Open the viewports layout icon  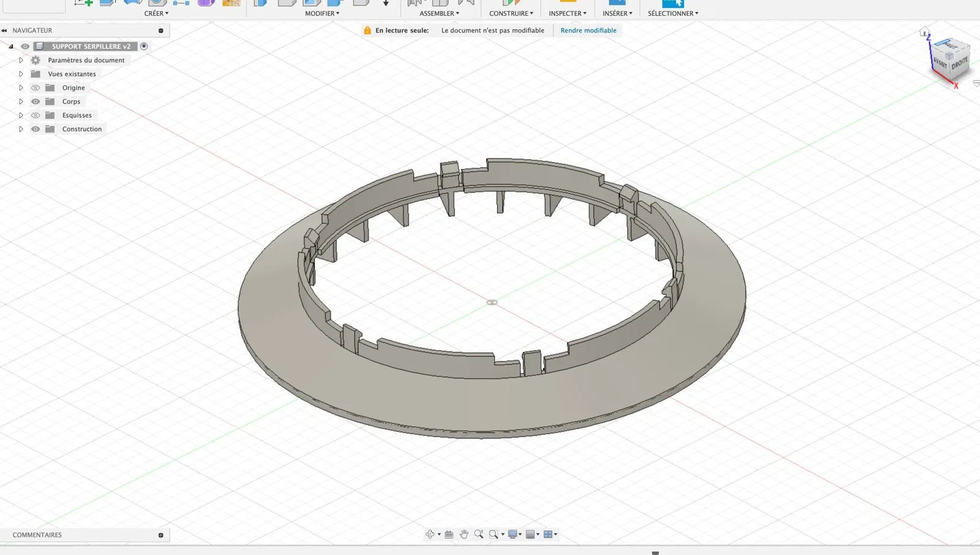tap(548, 534)
